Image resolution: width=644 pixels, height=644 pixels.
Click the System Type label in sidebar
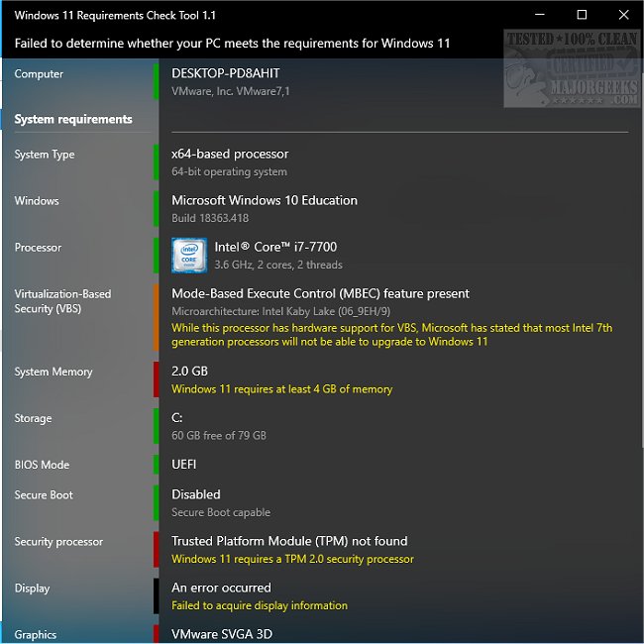[x=45, y=155]
